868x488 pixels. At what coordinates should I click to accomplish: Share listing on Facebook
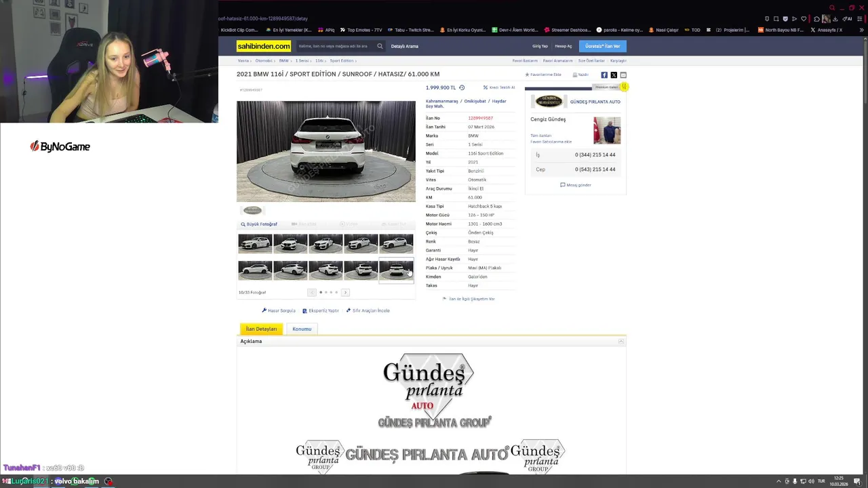coord(604,75)
